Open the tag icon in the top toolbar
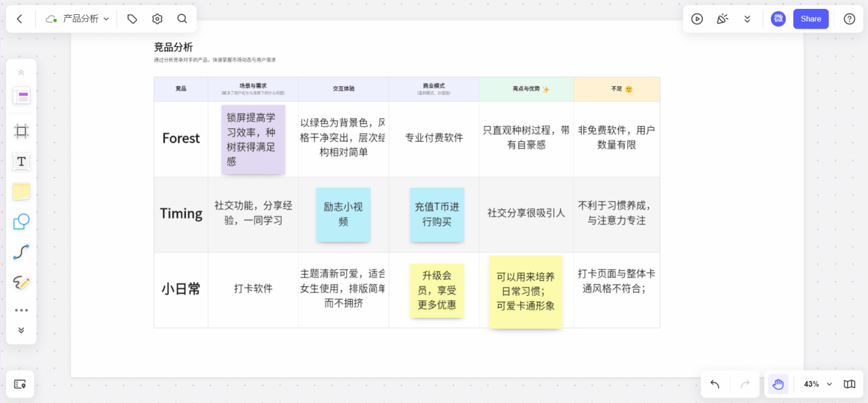Viewport: 868px width, 403px height. point(132,19)
